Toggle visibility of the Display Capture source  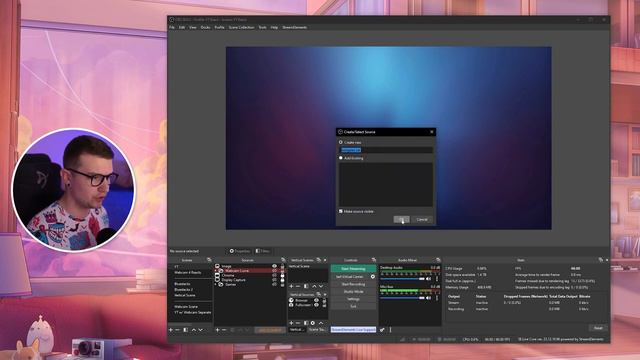[274, 280]
